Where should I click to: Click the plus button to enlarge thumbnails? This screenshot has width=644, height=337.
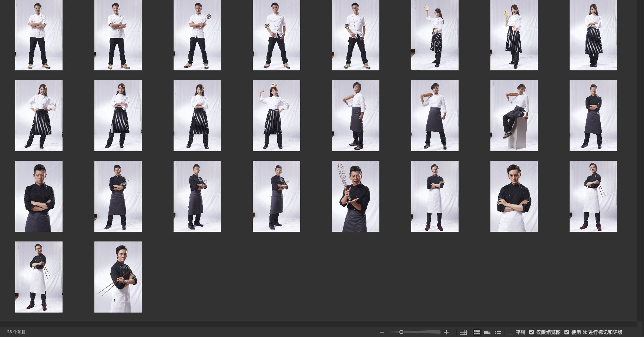(446, 332)
